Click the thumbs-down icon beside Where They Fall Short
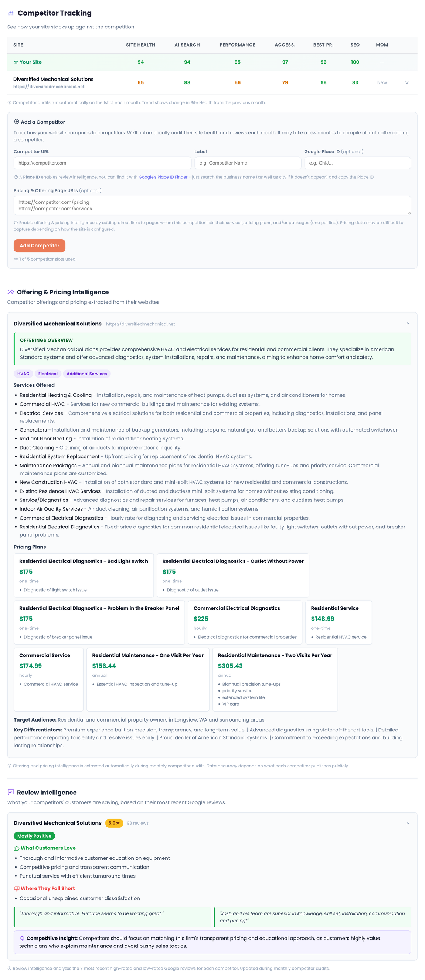Screen dimensions: 425x980 tap(16, 888)
